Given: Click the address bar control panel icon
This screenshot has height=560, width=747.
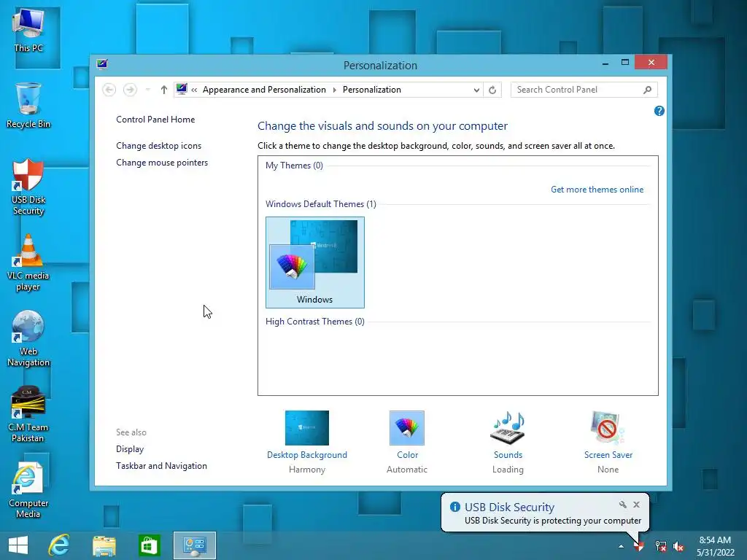Looking at the screenshot, I should (x=182, y=89).
